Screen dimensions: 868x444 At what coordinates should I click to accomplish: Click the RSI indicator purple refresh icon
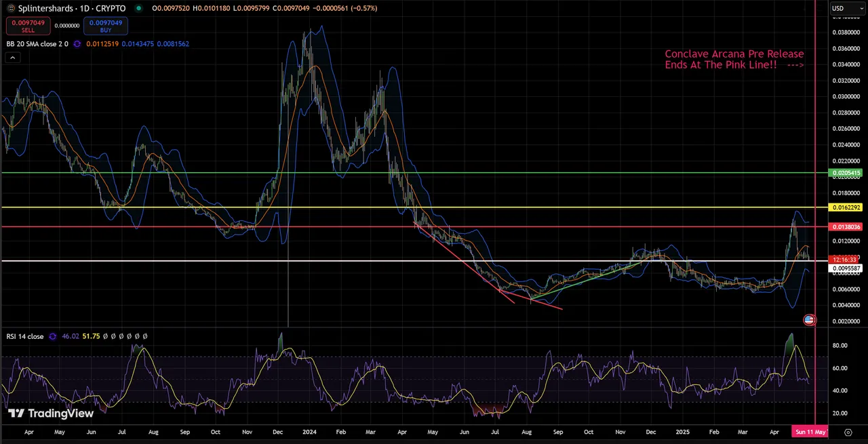(53, 336)
